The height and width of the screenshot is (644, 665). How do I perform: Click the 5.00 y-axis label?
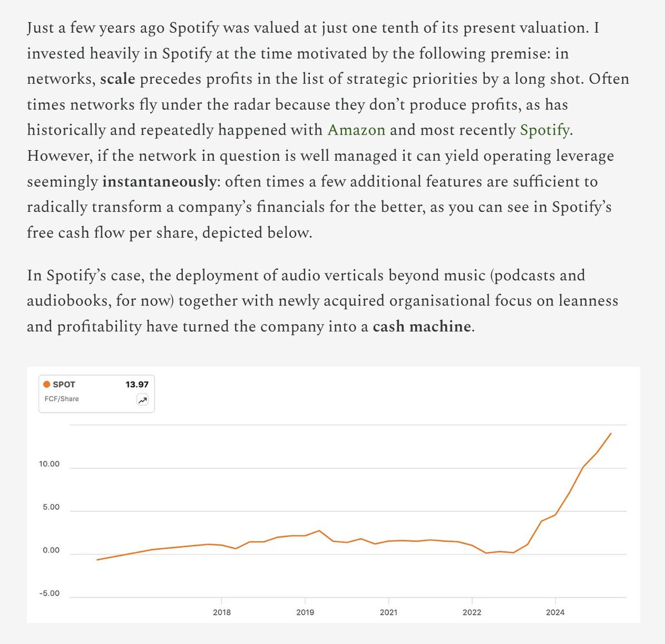coord(51,507)
